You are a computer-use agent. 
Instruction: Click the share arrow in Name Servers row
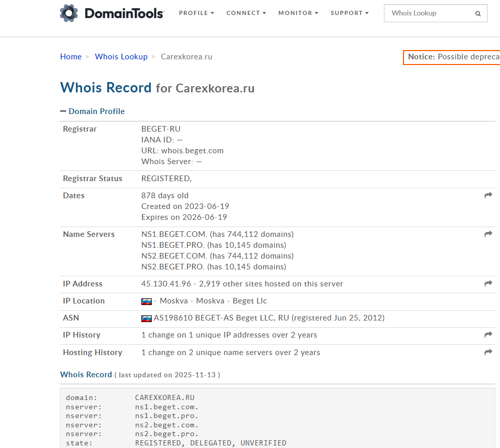click(488, 234)
